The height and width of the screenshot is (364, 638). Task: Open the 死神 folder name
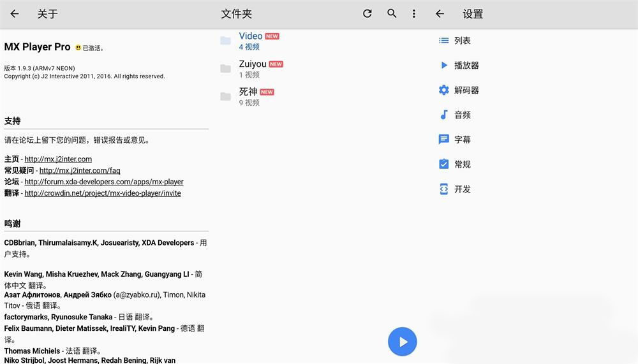[248, 92]
